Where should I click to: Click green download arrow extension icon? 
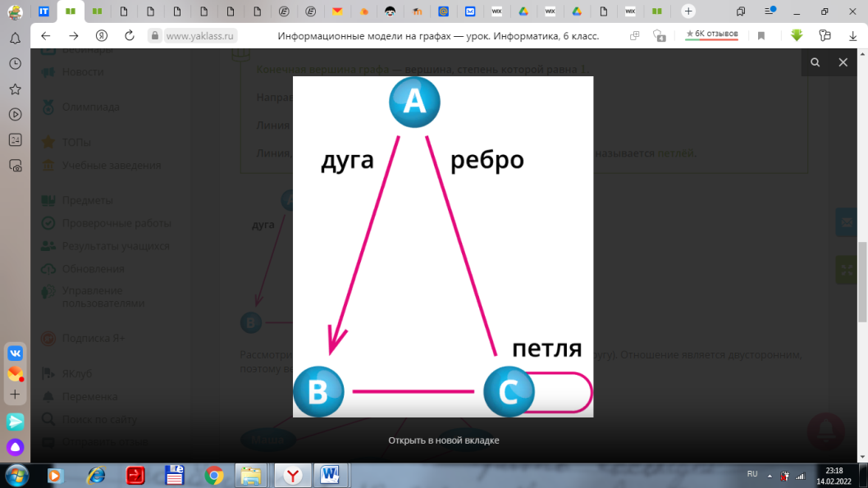point(797,35)
